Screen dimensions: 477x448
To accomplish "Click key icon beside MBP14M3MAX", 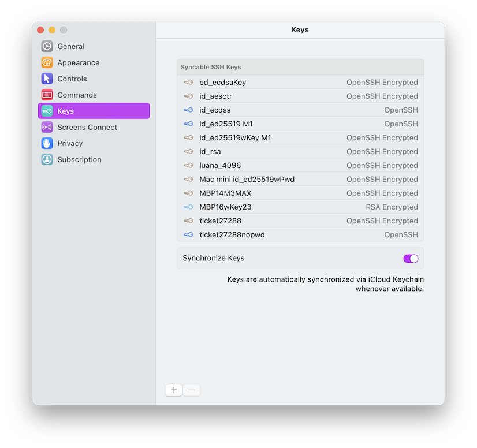I will [188, 193].
